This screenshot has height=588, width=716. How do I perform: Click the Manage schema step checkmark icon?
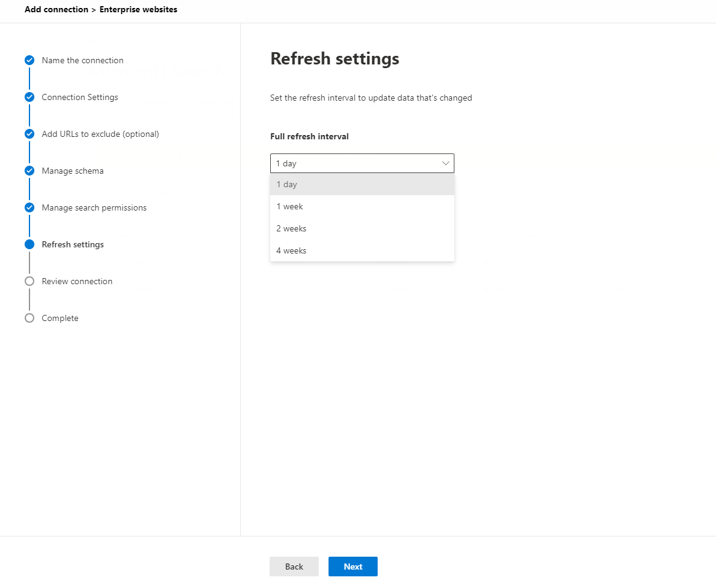(x=29, y=171)
